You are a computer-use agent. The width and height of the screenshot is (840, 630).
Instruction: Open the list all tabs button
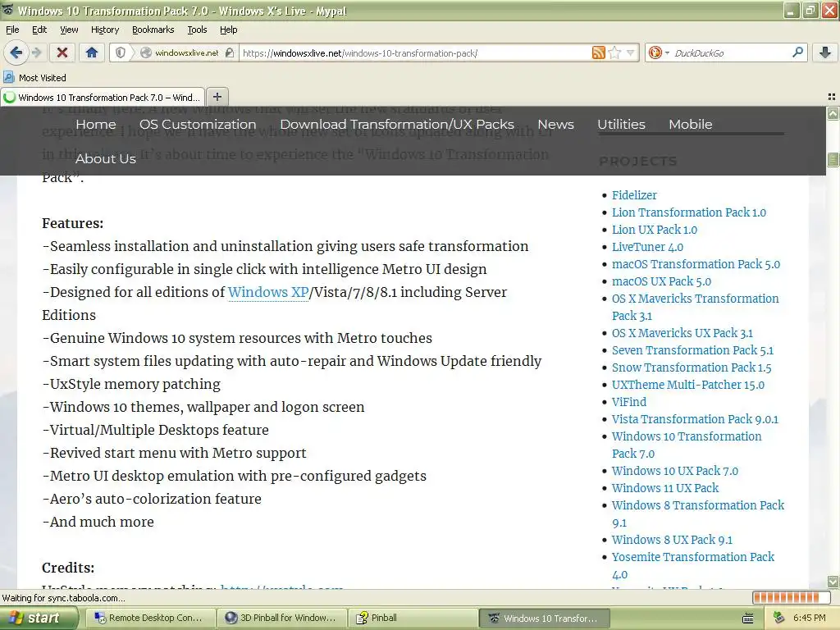(x=832, y=97)
